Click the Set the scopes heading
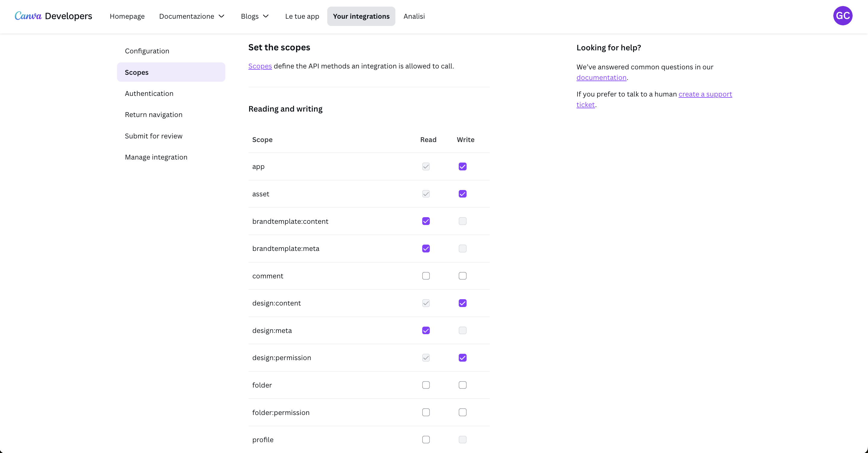Screen dimensions: 868x453 pyautogui.click(x=279, y=47)
